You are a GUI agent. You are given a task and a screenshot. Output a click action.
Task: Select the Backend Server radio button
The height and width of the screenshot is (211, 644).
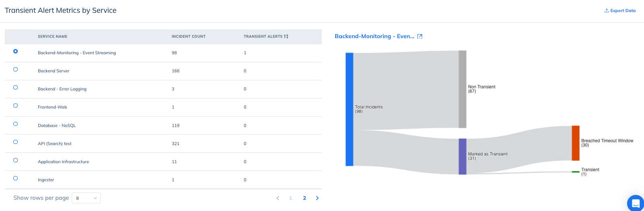(16, 70)
